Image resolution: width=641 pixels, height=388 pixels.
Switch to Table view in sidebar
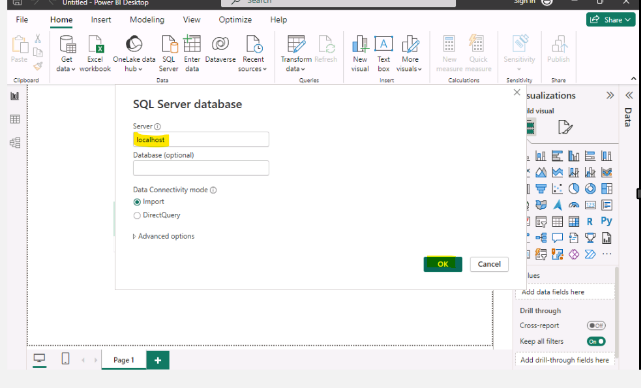(x=15, y=119)
